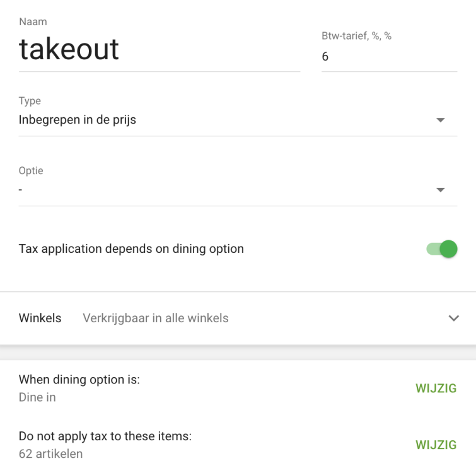The width and height of the screenshot is (476, 473).
Task: Disable the dining option tax toggle
Action: point(442,249)
